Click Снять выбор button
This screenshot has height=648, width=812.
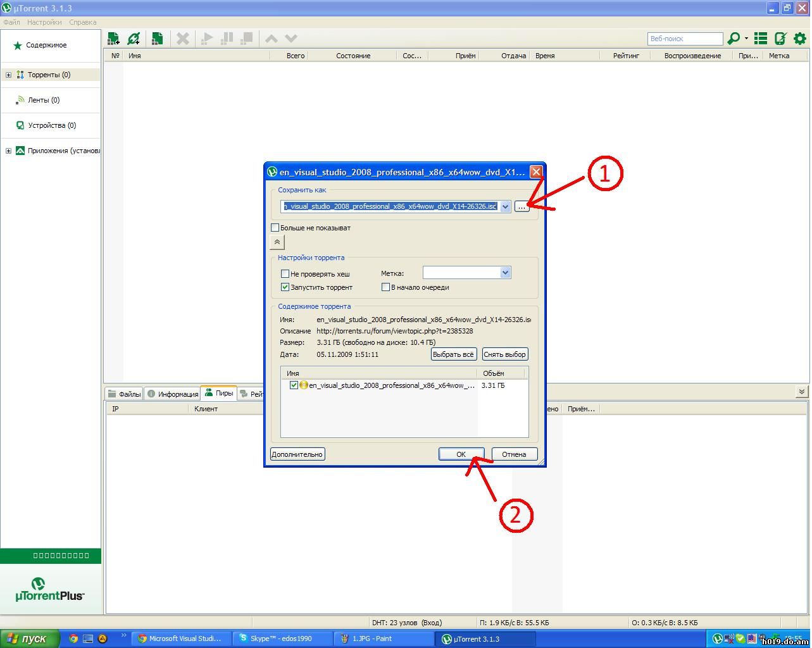[505, 354]
